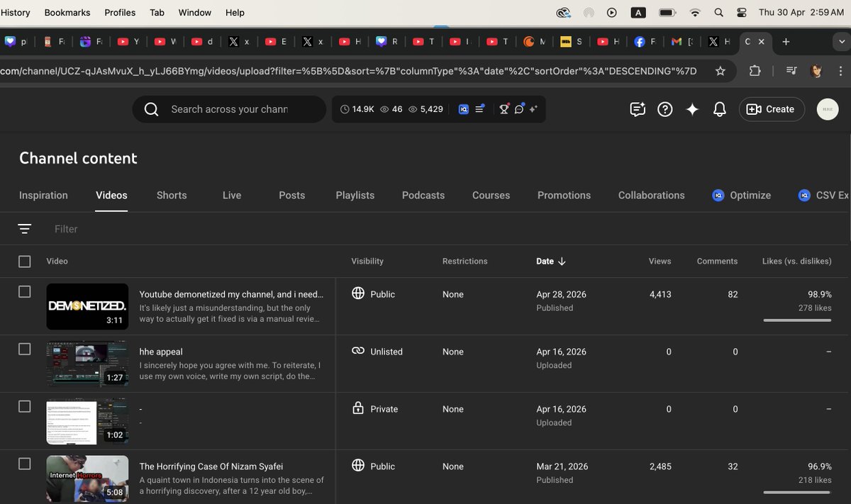Open the filter lines icon beside Filter
This screenshot has width=851, height=504.
25,229
